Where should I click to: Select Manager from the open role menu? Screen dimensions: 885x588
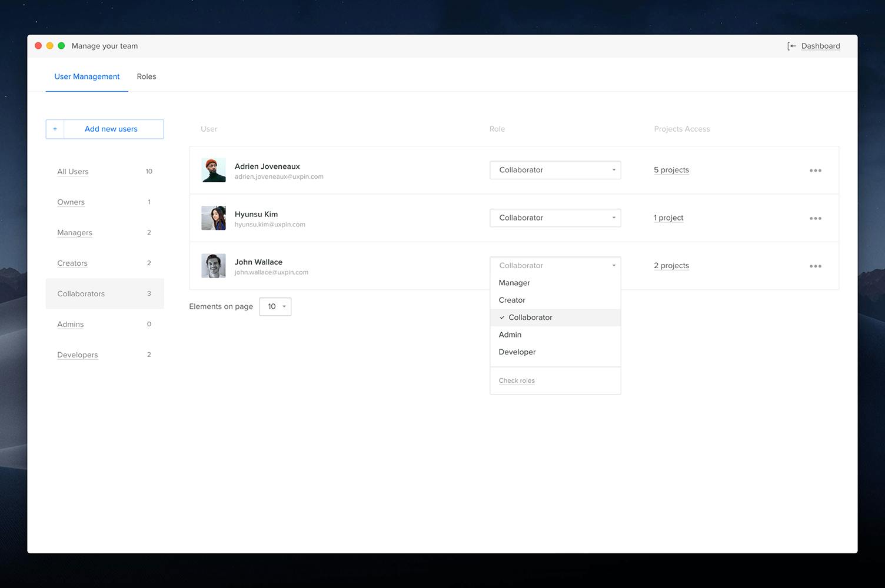pos(514,283)
